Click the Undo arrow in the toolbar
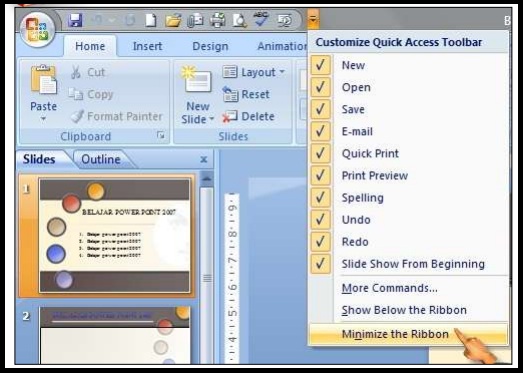Viewport: 524px width, 373px height. [97, 20]
